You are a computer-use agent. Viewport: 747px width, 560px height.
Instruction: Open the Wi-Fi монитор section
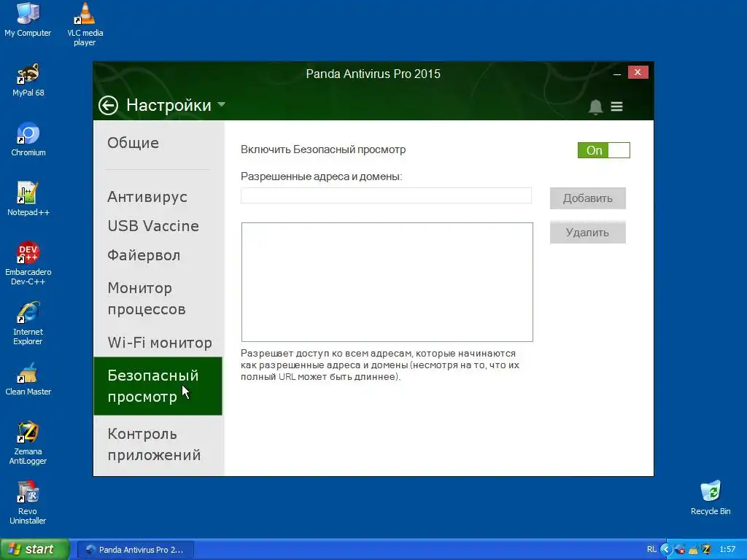(160, 343)
